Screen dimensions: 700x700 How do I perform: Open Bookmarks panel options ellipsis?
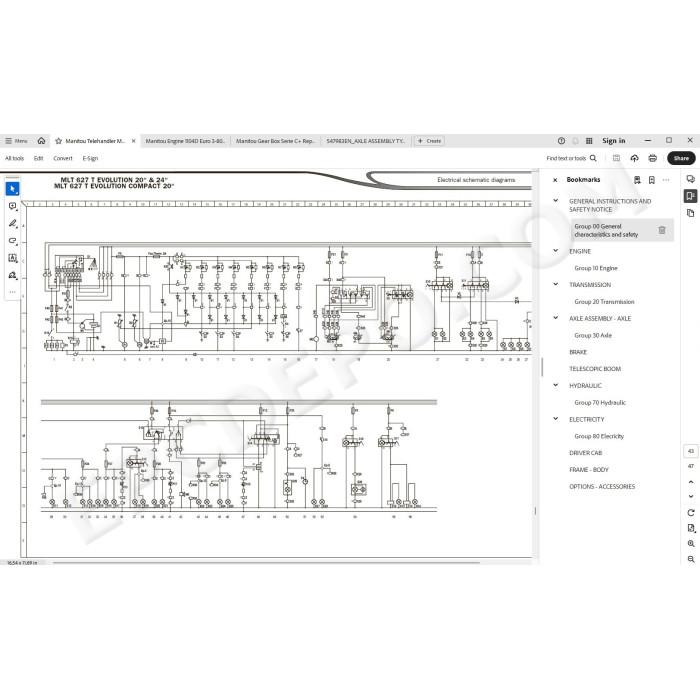(x=666, y=180)
